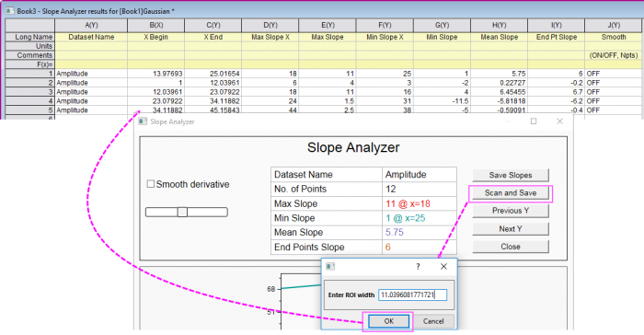
Task: Click X End cell value 25.01654
Action: [213, 74]
